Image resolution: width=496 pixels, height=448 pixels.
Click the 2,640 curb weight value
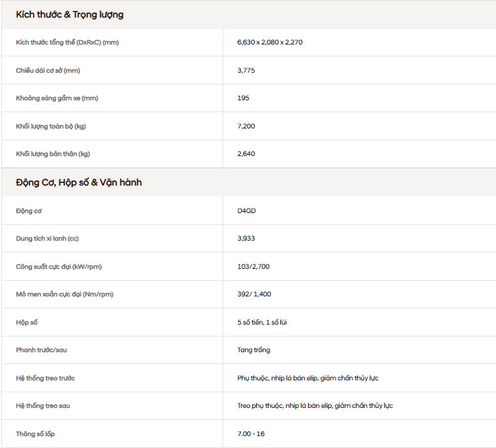[x=246, y=154]
